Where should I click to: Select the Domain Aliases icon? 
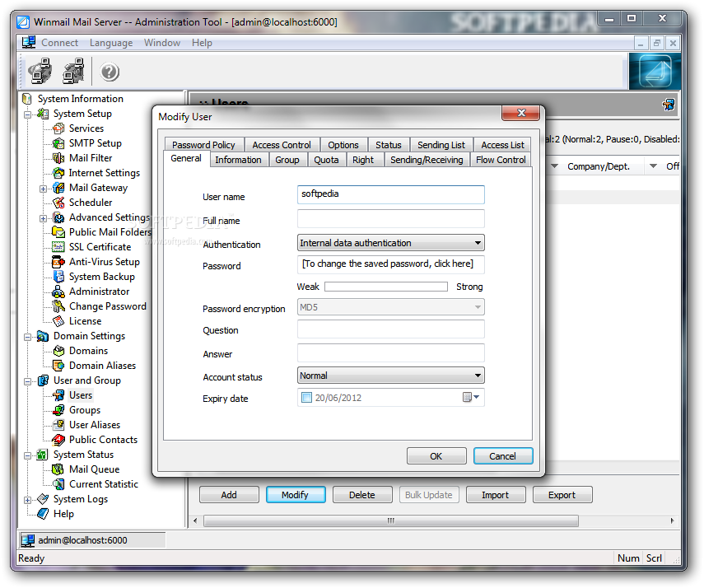(x=58, y=366)
